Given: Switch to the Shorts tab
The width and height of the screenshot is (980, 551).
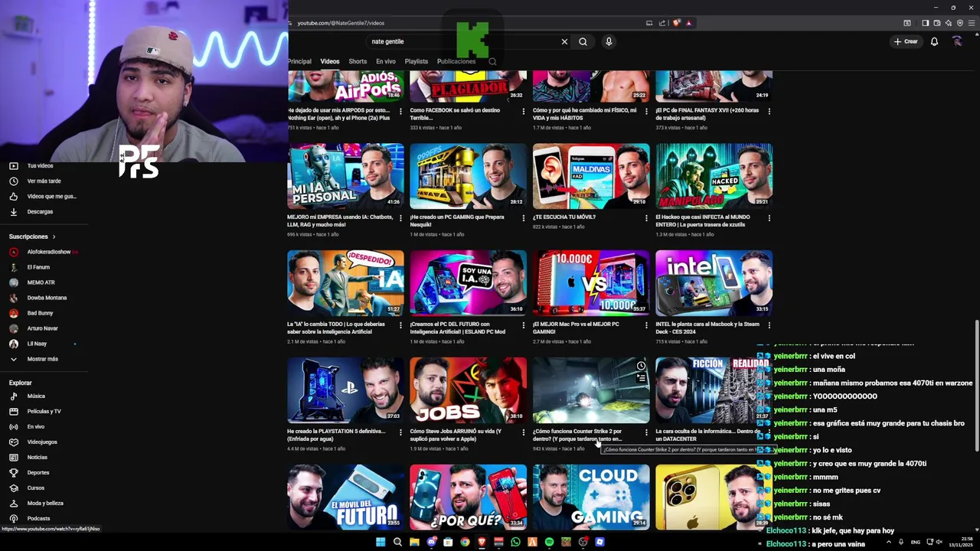Looking at the screenshot, I should coord(358,61).
